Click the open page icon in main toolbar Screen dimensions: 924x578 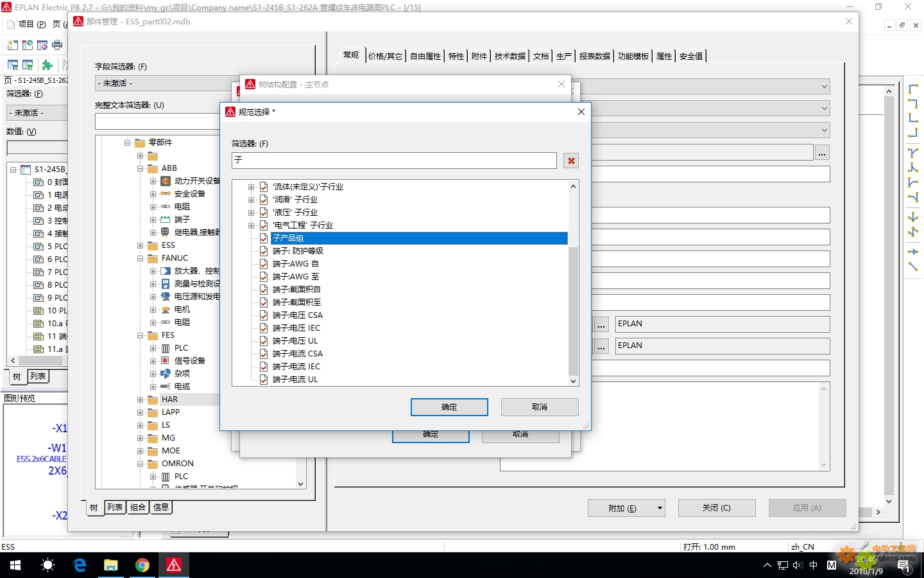click(28, 45)
